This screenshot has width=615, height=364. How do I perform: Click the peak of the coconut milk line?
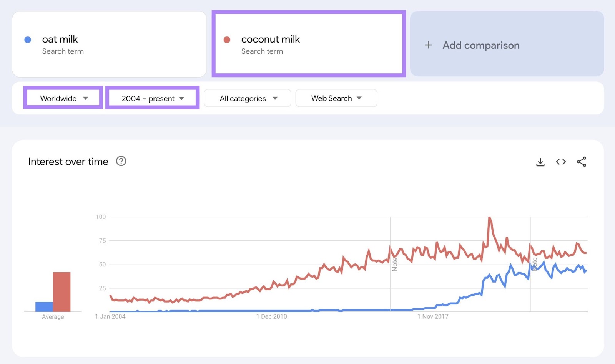(489, 217)
